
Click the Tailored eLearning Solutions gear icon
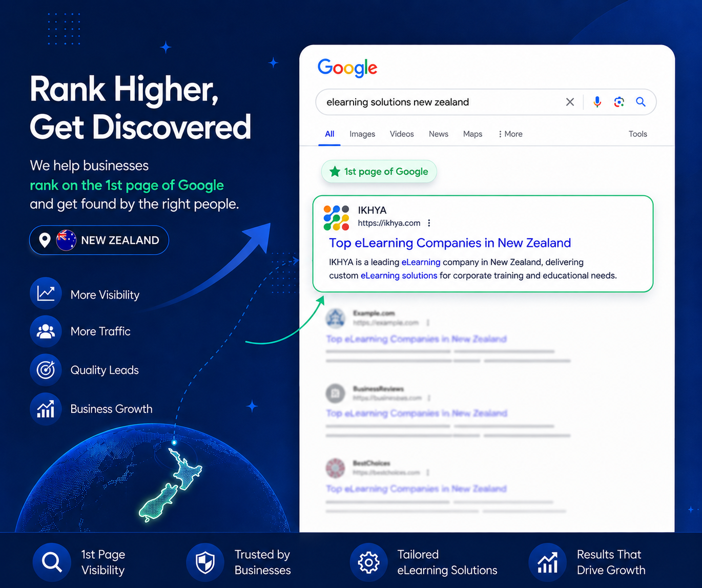click(368, 562)
